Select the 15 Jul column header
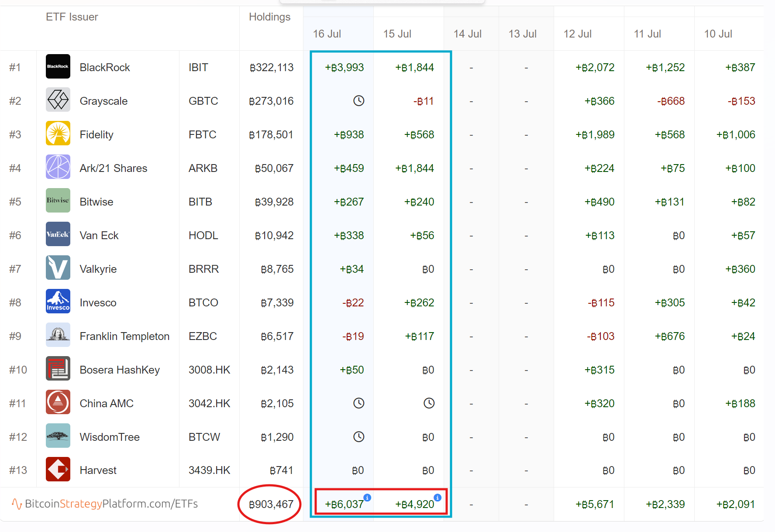Image resolution: width=775 pixels, height=532 pixels. [397, 34]
